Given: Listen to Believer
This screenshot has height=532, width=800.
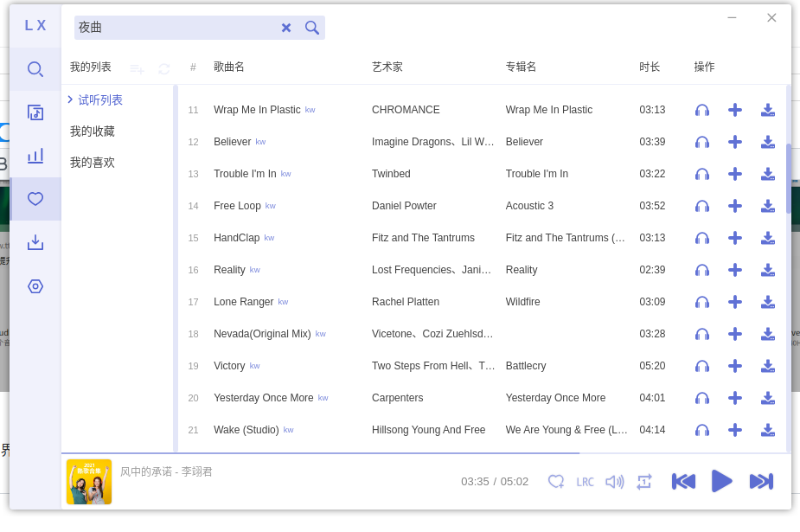Looking at the screenshot, I should tap(702, 142).
